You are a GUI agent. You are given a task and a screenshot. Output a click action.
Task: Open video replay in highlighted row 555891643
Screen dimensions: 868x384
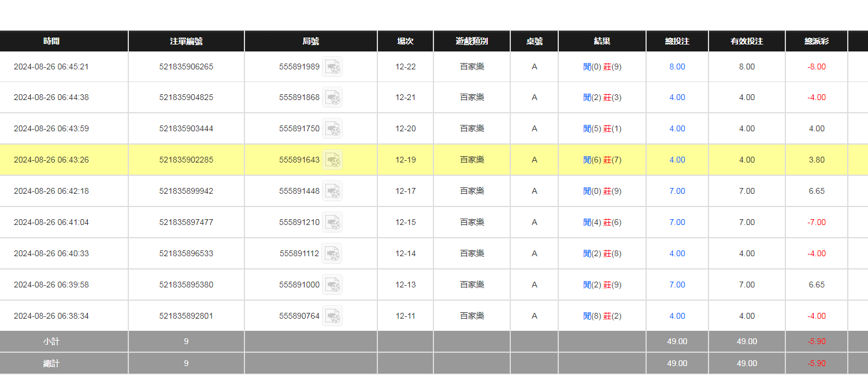coord(332,160)
